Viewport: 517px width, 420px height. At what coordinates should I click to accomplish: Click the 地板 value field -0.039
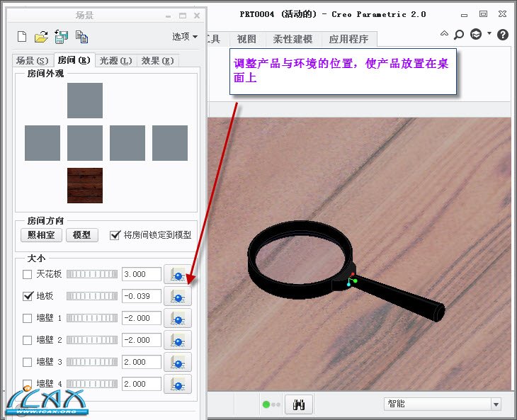coord(142,296)
